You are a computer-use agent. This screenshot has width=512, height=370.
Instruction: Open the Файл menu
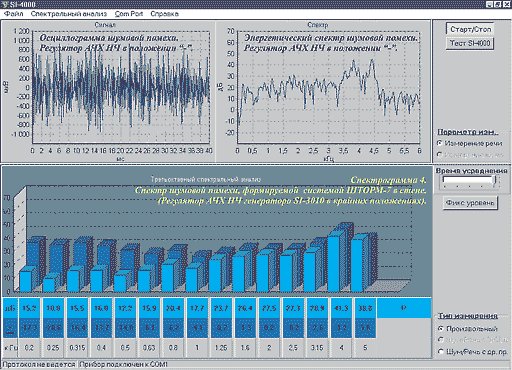click(x=14, y=14)
